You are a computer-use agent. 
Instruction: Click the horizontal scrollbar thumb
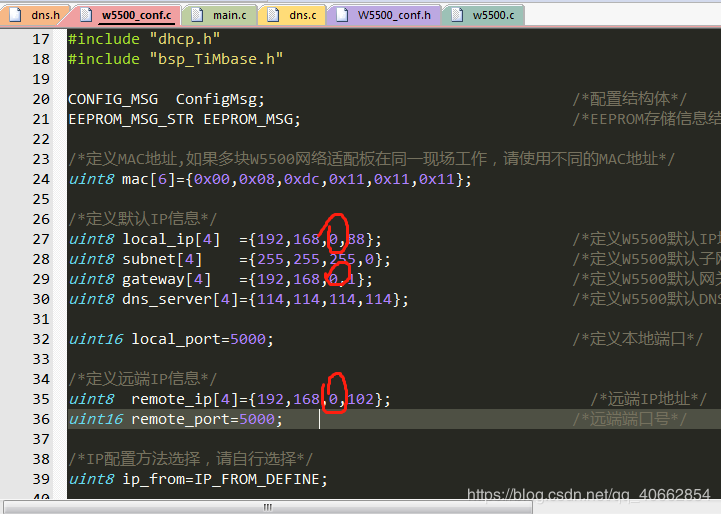(x=268, y=508)
